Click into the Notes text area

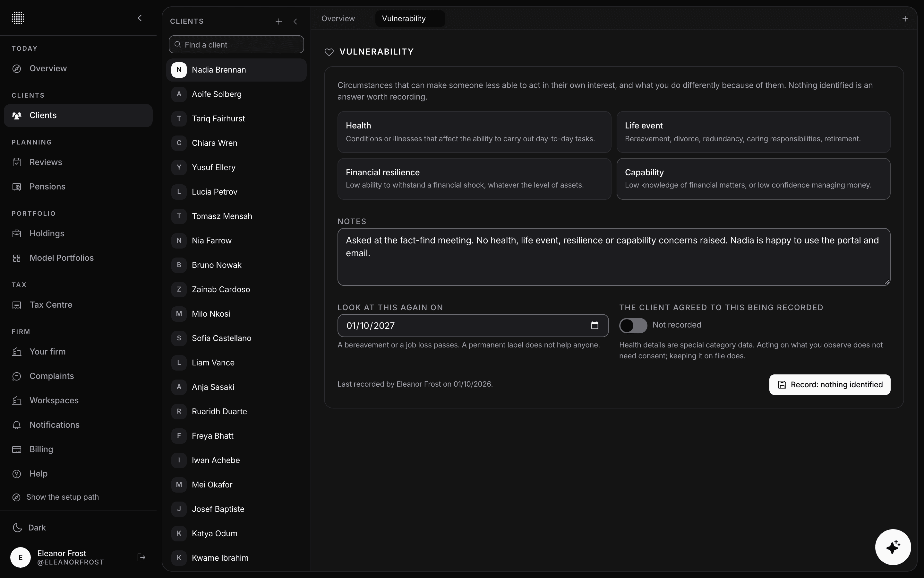click(614, 257)
